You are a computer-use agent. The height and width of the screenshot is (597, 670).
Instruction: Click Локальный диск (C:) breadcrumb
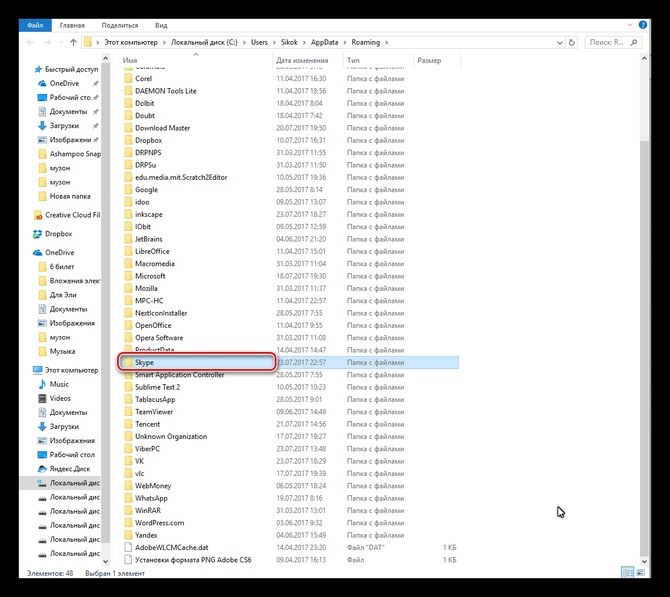pyautogui.click(x=204, y=42)
